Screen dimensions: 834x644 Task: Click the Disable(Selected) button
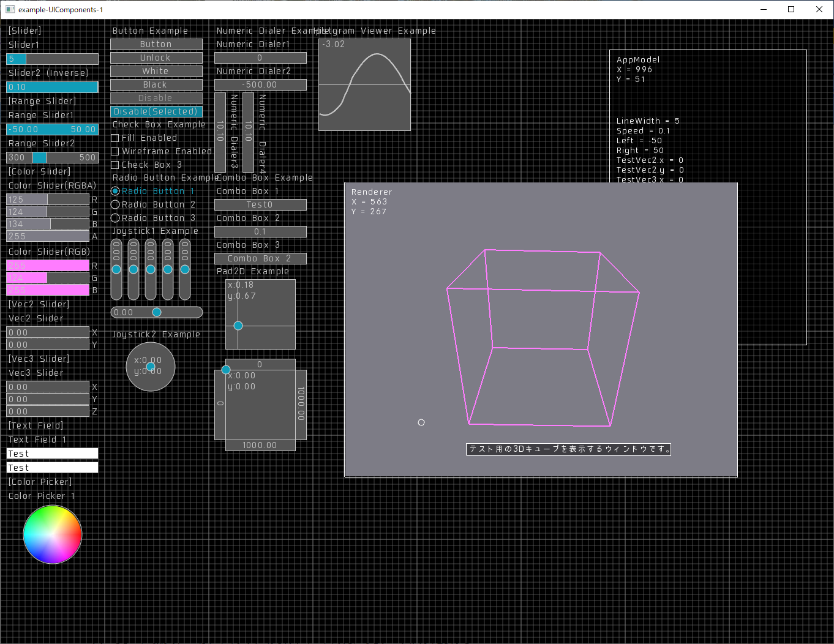tap(156, 111)
